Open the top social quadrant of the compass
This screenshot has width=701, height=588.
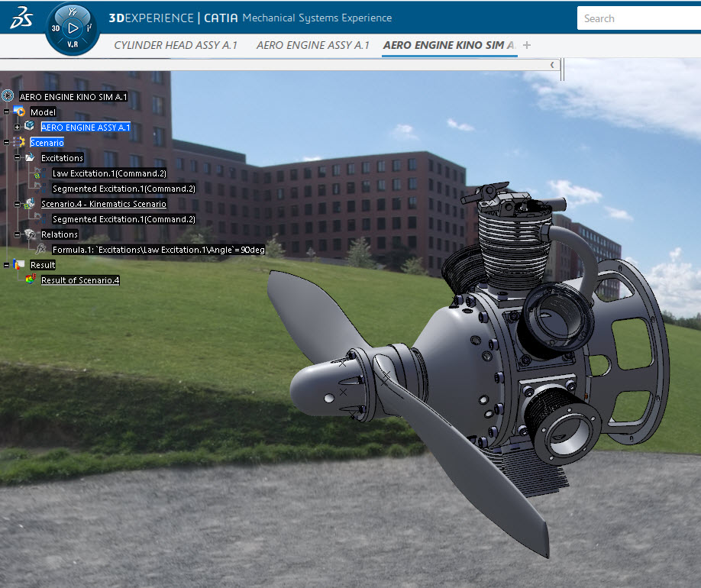(73, 11)
